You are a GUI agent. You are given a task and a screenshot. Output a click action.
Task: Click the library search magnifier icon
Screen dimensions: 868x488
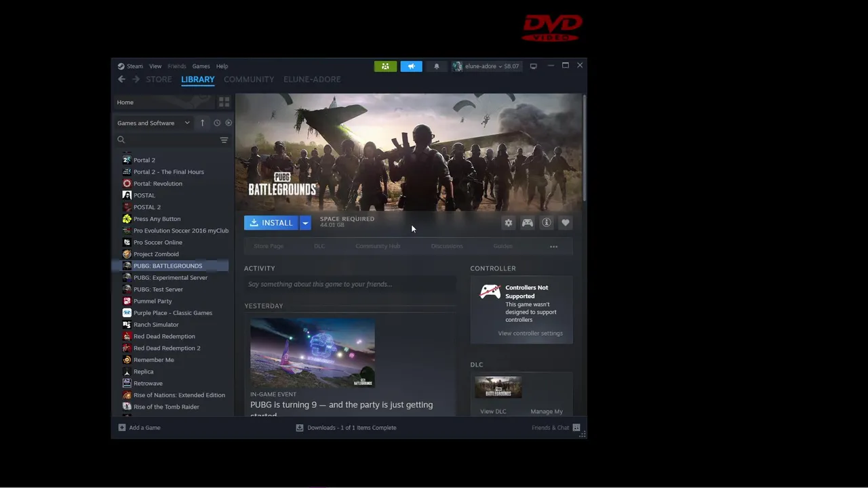(x=121, y=140)
